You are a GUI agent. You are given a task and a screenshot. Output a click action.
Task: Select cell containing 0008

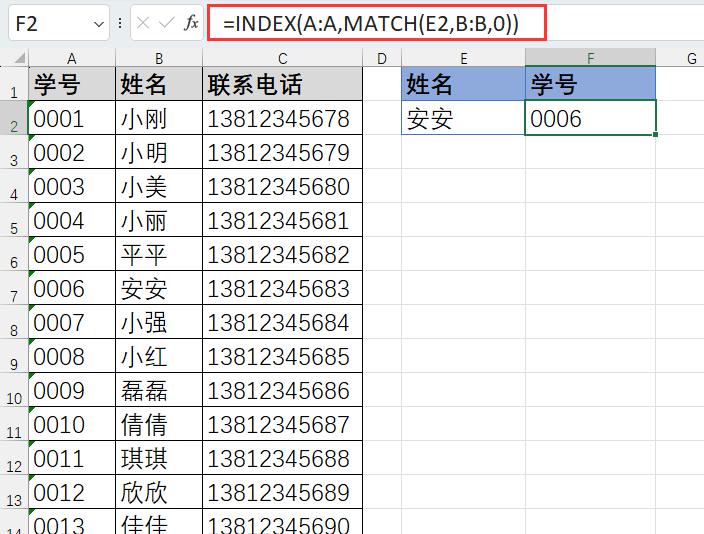pos(72,356)
